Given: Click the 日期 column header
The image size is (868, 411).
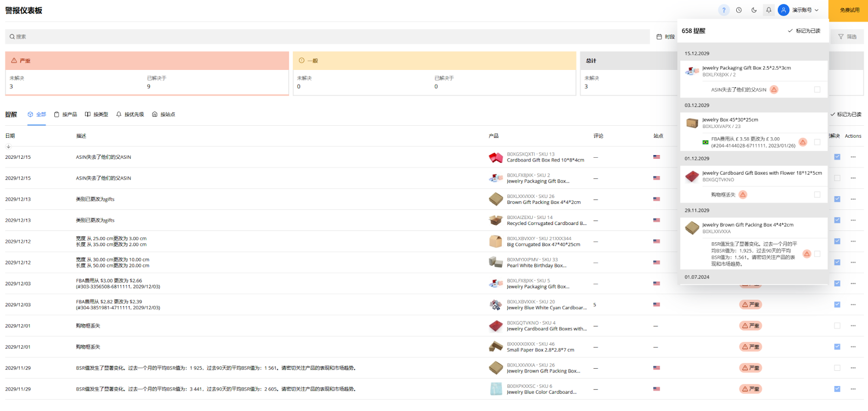Looking at the screenshot, I should pos(10,136).
